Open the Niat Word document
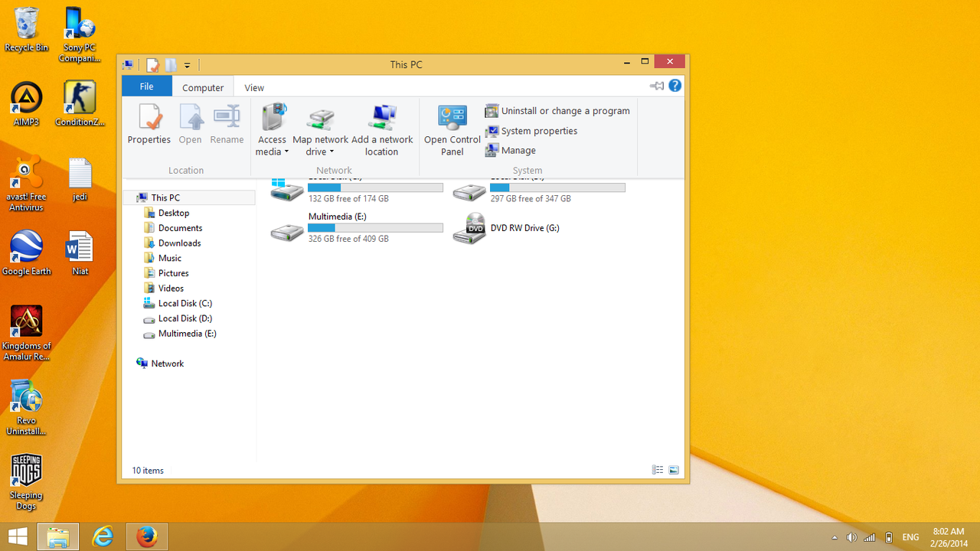The height and width of the screenshot is (551, 980). point(80,253)
